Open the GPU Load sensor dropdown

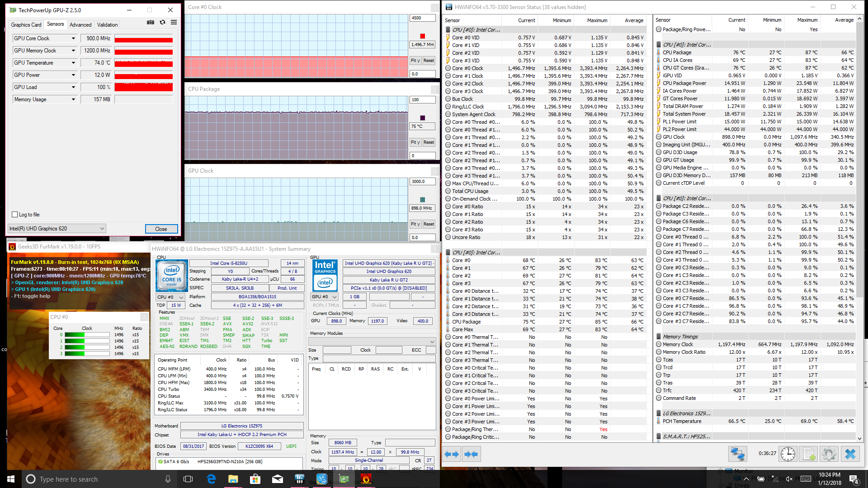(73, 87)
